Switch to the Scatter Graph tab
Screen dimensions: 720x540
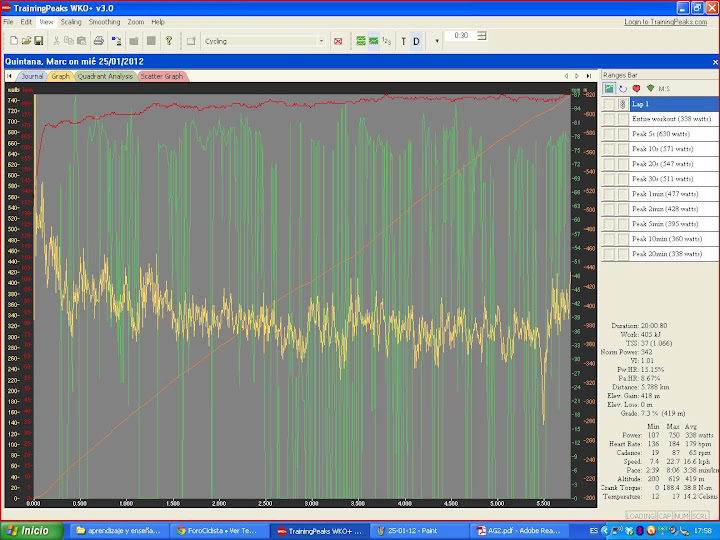click(162, 76)
